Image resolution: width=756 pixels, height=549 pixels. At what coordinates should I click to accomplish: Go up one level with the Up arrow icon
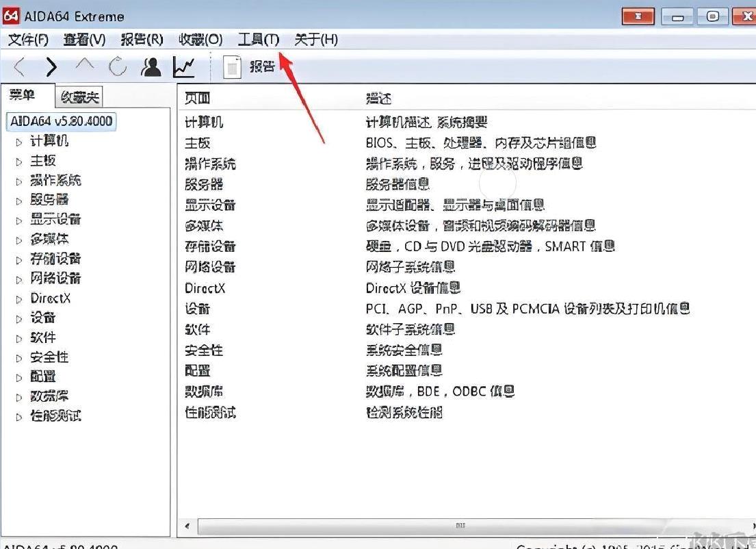point(85,65)
